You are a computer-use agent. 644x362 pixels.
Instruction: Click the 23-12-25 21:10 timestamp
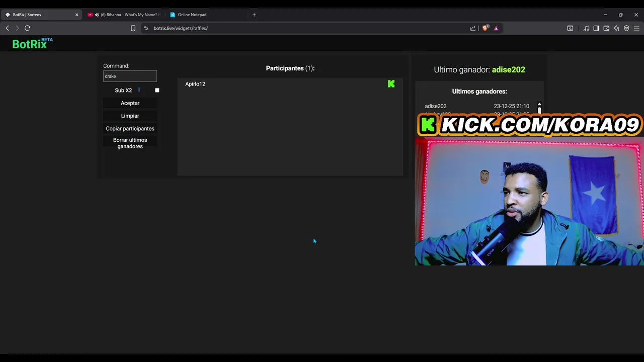(512, 106)
